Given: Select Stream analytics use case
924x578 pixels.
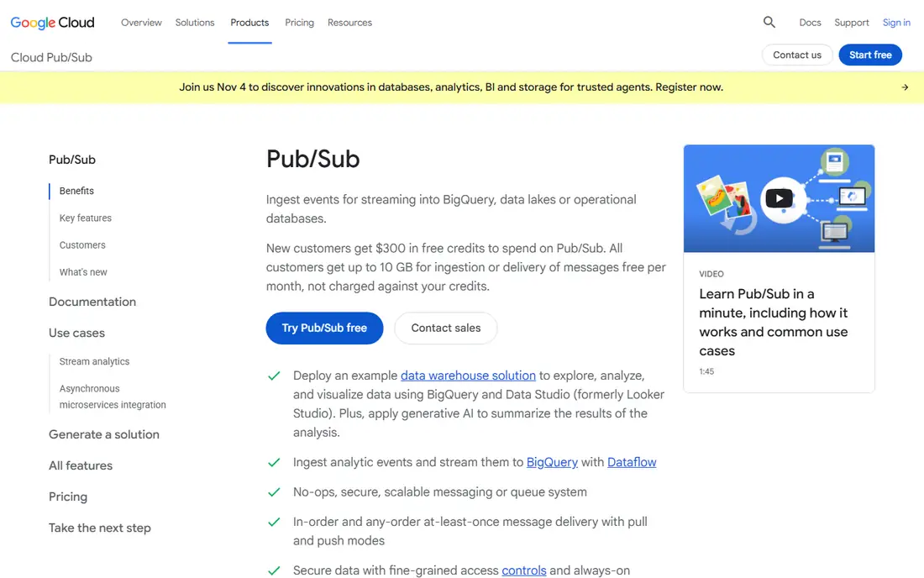Looking at the screenshot, I should pyautogui.click(x=94, y=362).
